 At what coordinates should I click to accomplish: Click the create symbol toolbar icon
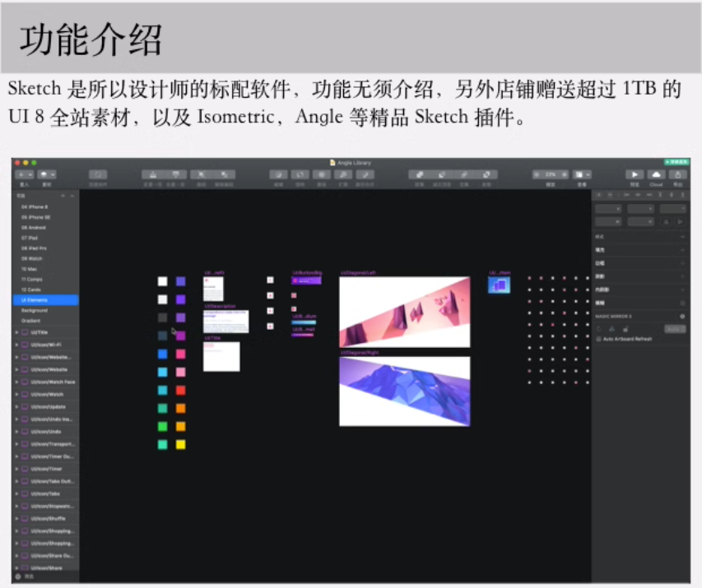98,174
